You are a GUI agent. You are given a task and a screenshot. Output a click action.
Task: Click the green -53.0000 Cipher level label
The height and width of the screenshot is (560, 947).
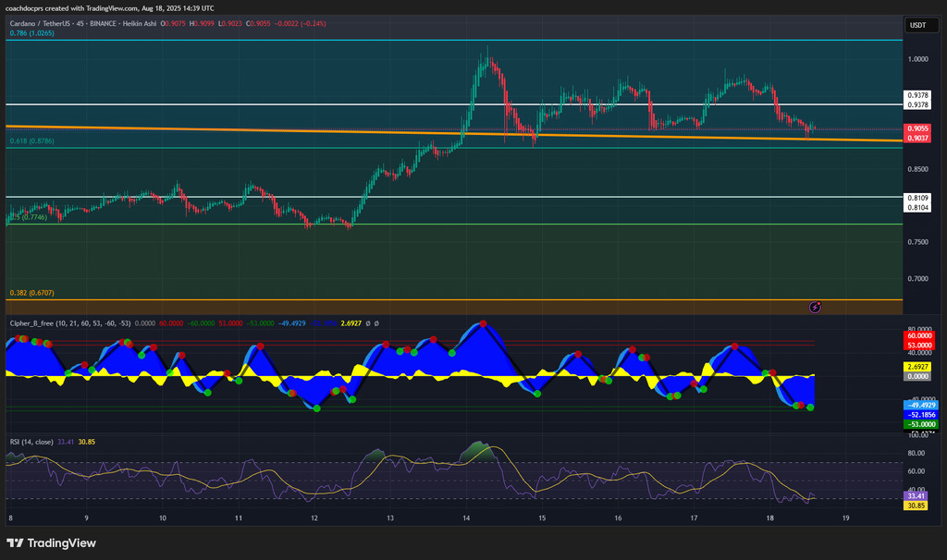[x=917, y=424]
